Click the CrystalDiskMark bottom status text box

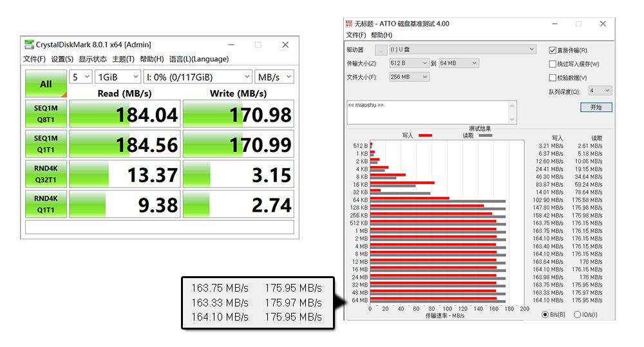pos(159,227)
